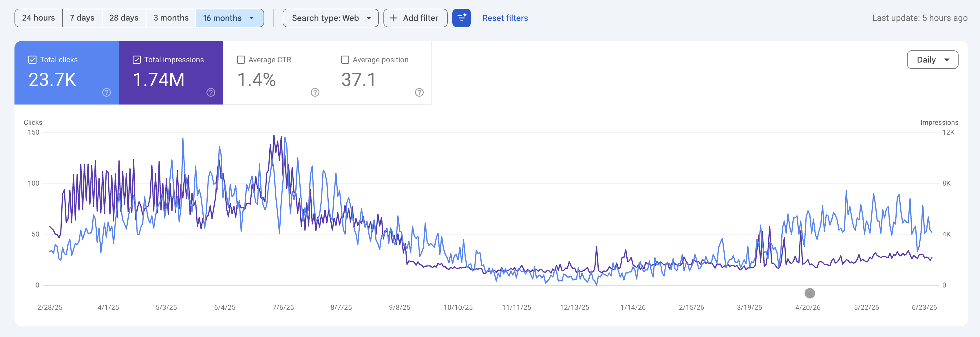Toggle the Total impressions checkbox
This screenshot has width=980, height=337.
click(x=137, y=60)
